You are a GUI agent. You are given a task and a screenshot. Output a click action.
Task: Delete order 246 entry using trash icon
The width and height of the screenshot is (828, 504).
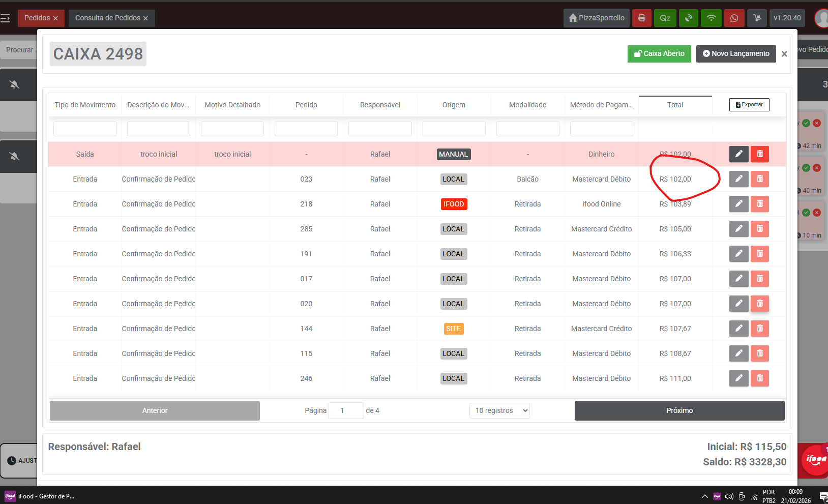point(759,378)
